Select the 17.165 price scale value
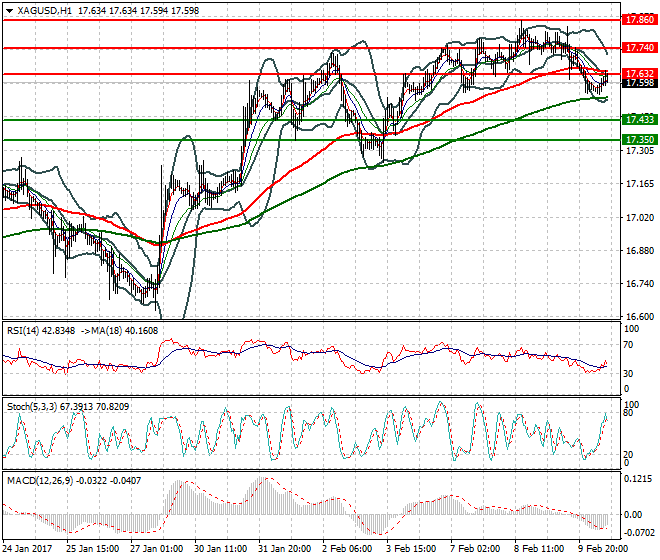660x560 pixels. (640, 184)
